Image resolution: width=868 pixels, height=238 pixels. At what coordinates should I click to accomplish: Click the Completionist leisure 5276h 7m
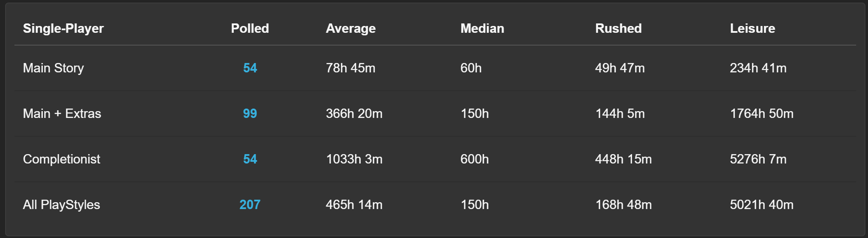758,159
